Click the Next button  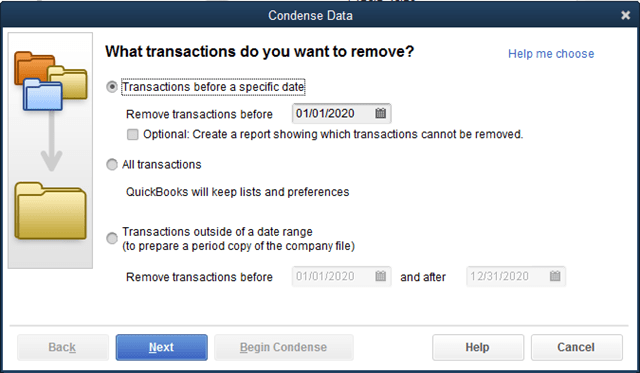162,347
